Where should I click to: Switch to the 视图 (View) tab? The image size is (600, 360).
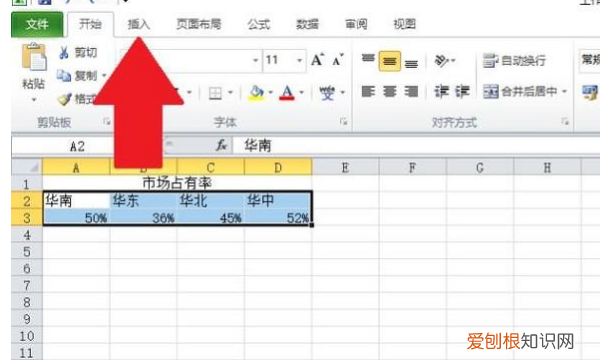[405, 24]
